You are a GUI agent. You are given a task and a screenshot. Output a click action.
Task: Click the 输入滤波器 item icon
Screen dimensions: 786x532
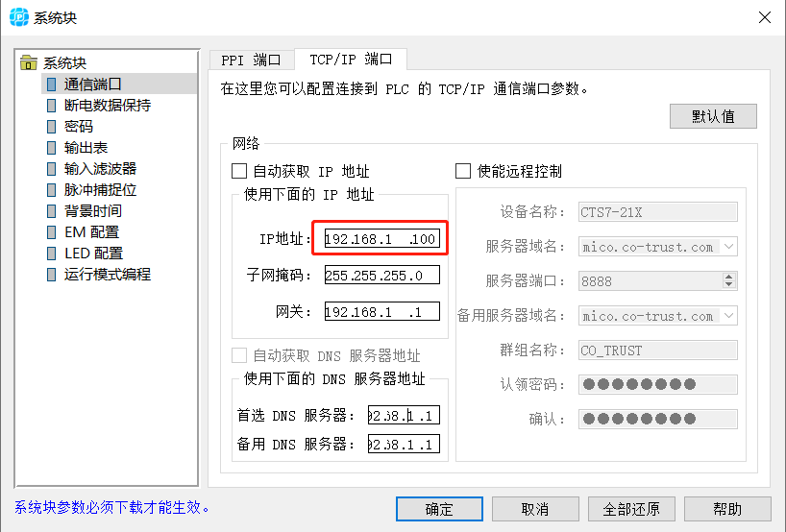[x=51, y=169]
